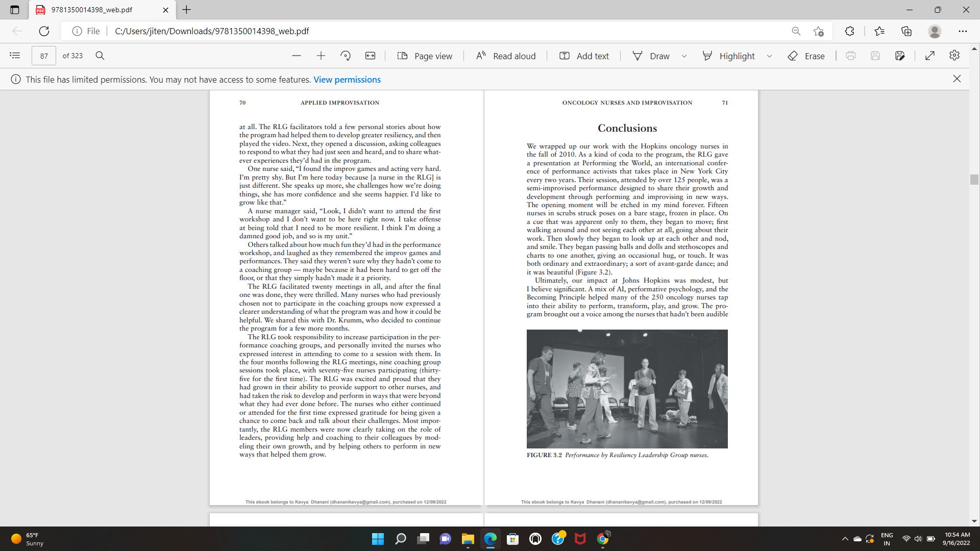Open the Extensions menu

point(849,31)
